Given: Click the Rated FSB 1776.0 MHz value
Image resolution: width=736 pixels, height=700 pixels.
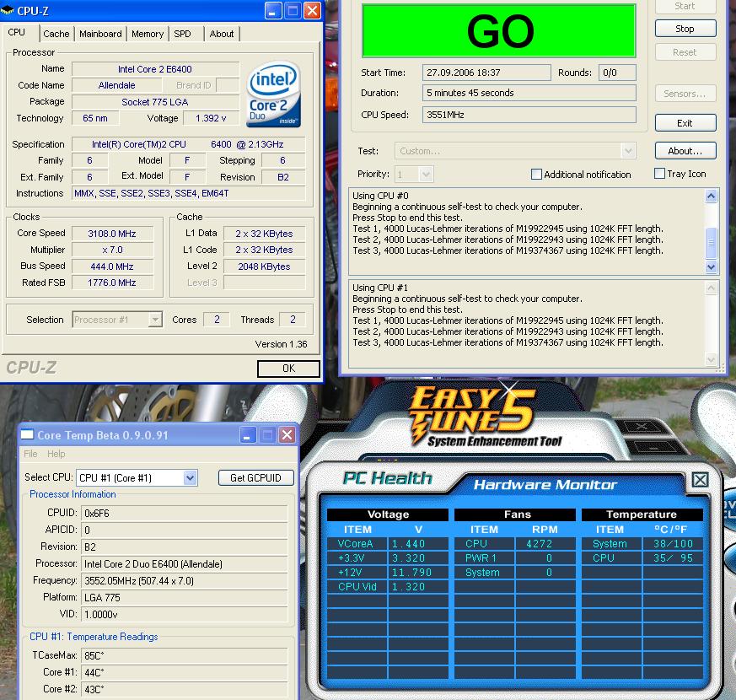Looking at the screenshot, I should 112,283.
